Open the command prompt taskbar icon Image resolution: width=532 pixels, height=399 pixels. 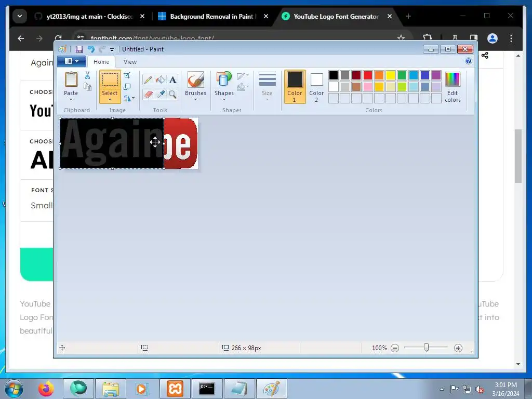pyautogui.click(x=207, y=389)
